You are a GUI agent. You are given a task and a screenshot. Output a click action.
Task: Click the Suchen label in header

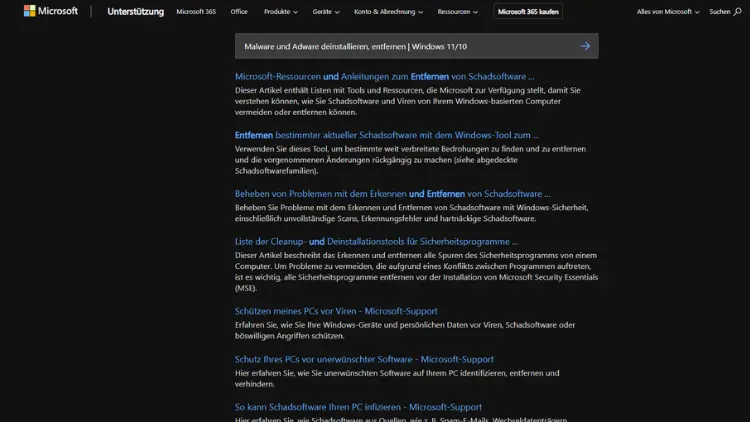(x=719, y=11)
